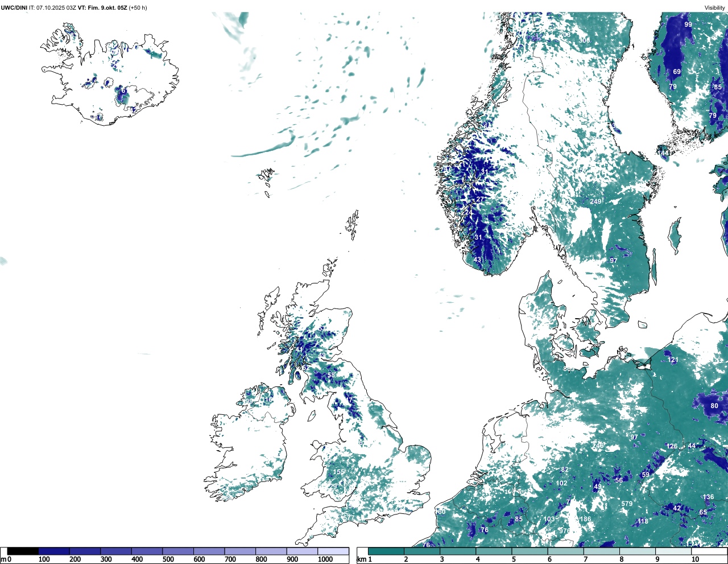
Task: Click the "10" kilometre scale label
Action: coord(695,559)
